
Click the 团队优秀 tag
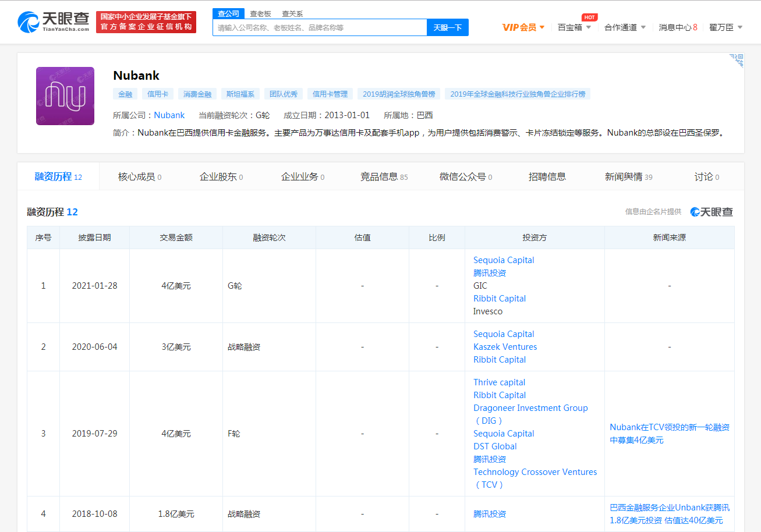(284, 94)
